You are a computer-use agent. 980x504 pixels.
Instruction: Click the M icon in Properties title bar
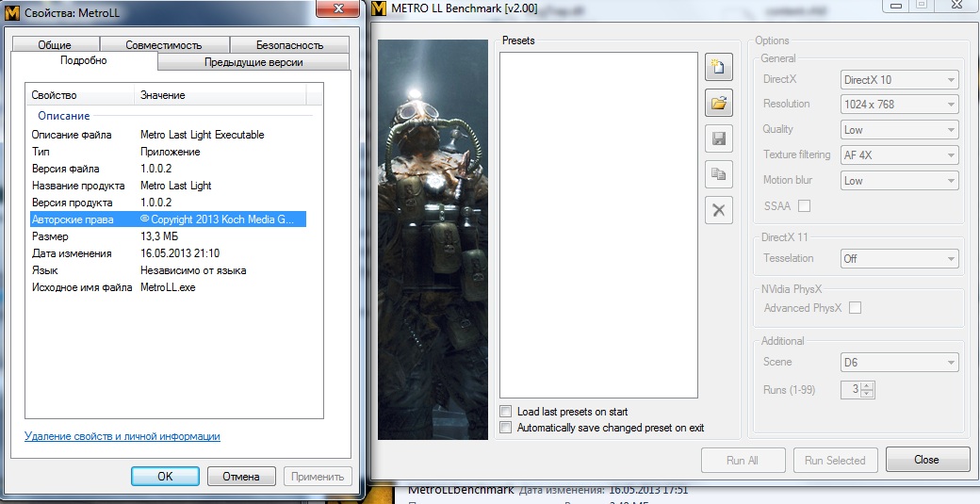coord(14,12)
